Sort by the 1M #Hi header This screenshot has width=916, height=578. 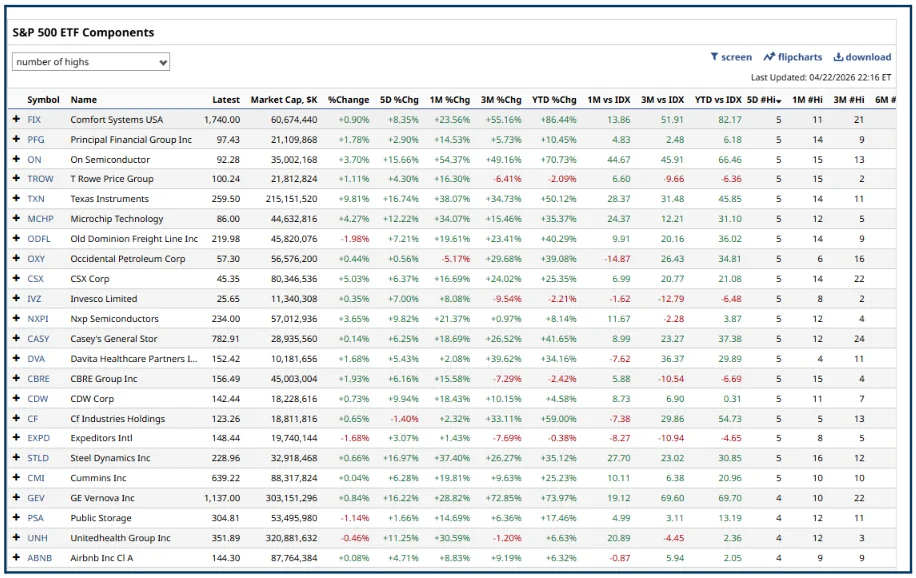(807, 99)
